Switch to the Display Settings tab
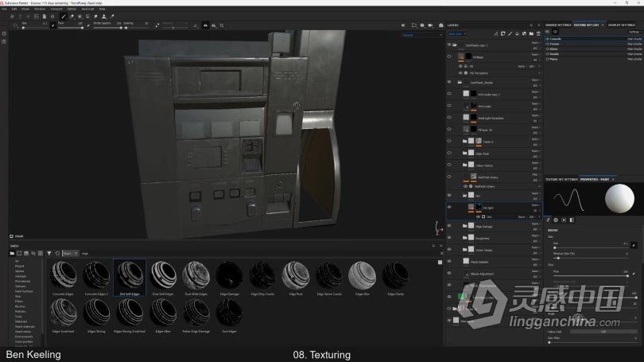644x362 pixels. tap(622, 25)
